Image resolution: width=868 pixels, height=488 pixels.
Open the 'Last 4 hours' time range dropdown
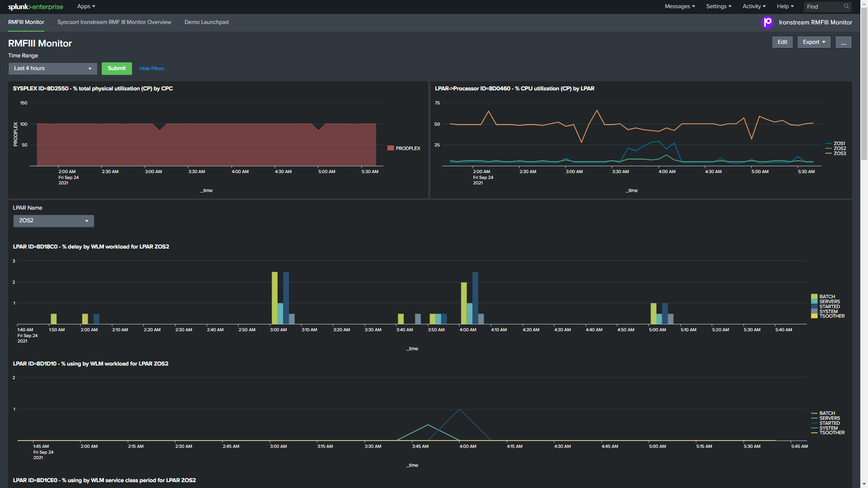(52, 68)
